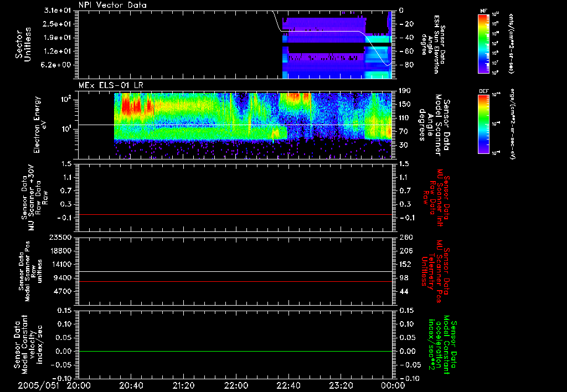Click the 00:00 time tick label

click(x=393, y=385)
